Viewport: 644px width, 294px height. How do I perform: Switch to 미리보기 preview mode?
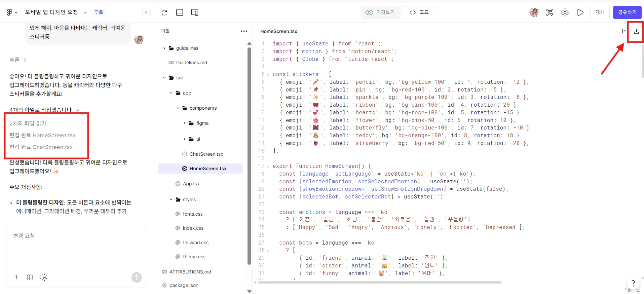pyautogui.click(x=380, y=12)
